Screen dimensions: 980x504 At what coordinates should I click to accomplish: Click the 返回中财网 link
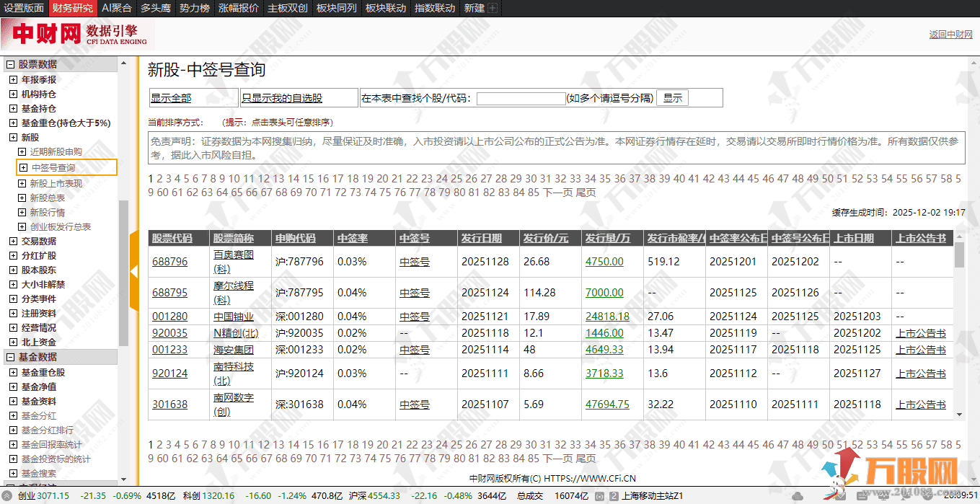950,35
